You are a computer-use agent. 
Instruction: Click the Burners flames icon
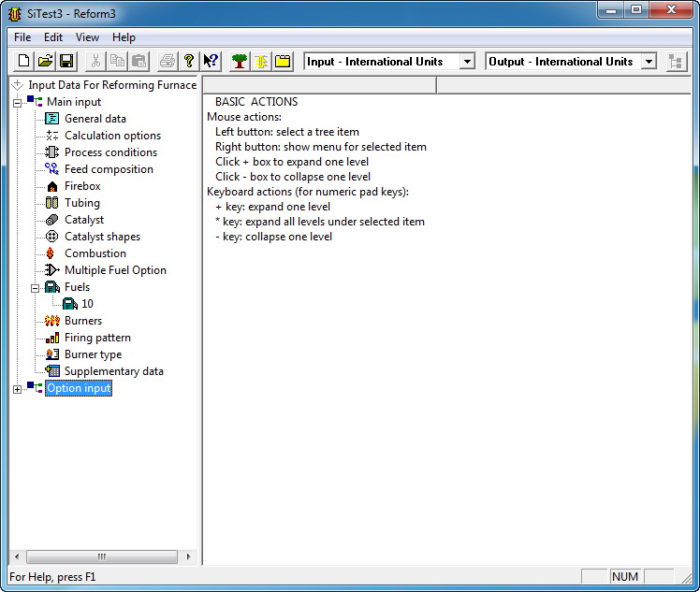pyautogui.click(x=51, y=321)
